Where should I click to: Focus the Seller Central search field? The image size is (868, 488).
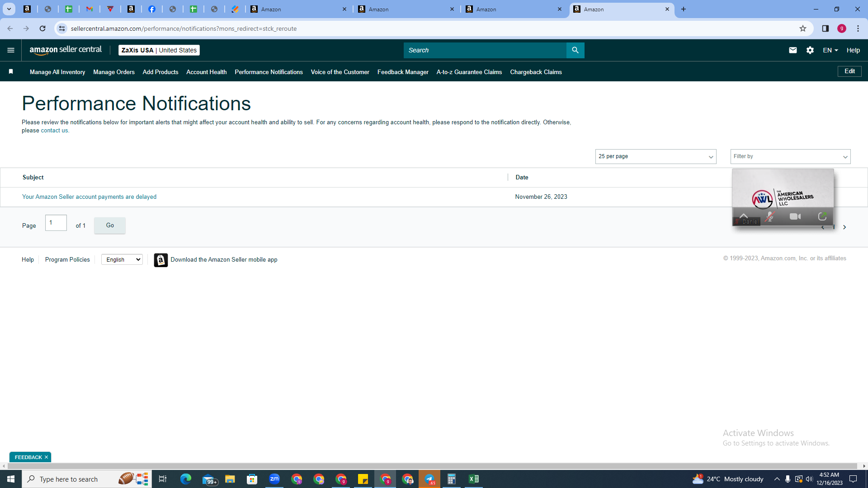[485, 50]
